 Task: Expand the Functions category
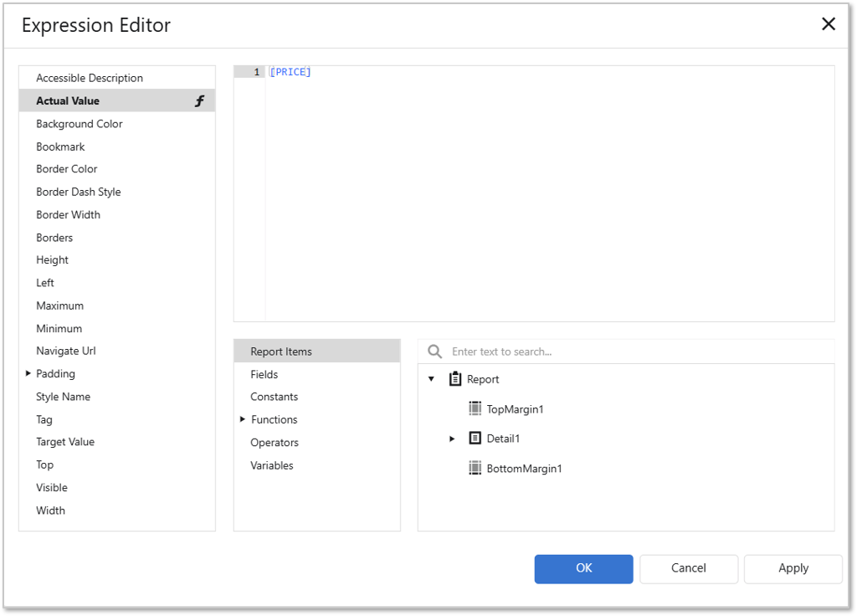pos(243,419)
